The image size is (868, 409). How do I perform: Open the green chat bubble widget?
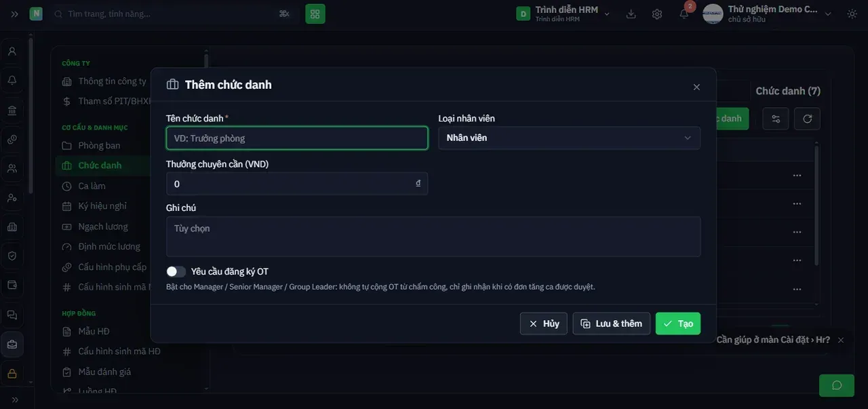tap(837, 385)
